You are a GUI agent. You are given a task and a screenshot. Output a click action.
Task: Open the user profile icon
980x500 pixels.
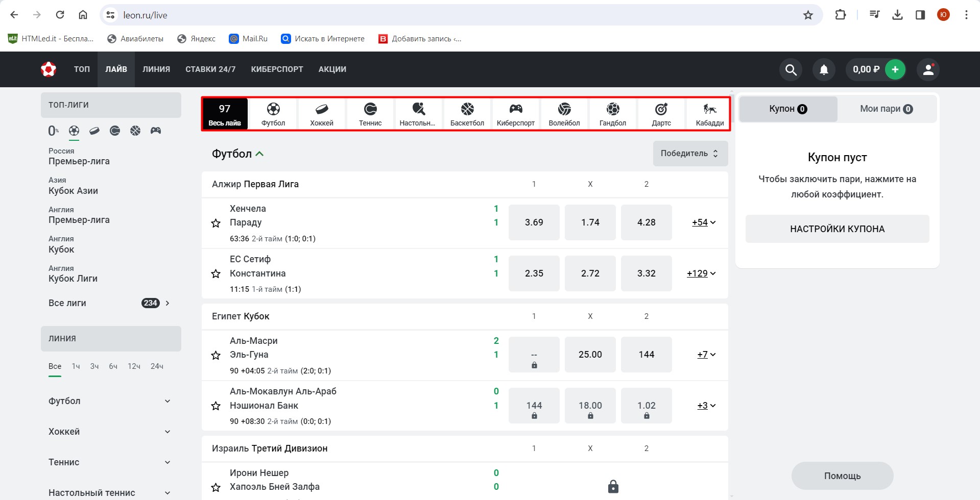pos(928,70)
